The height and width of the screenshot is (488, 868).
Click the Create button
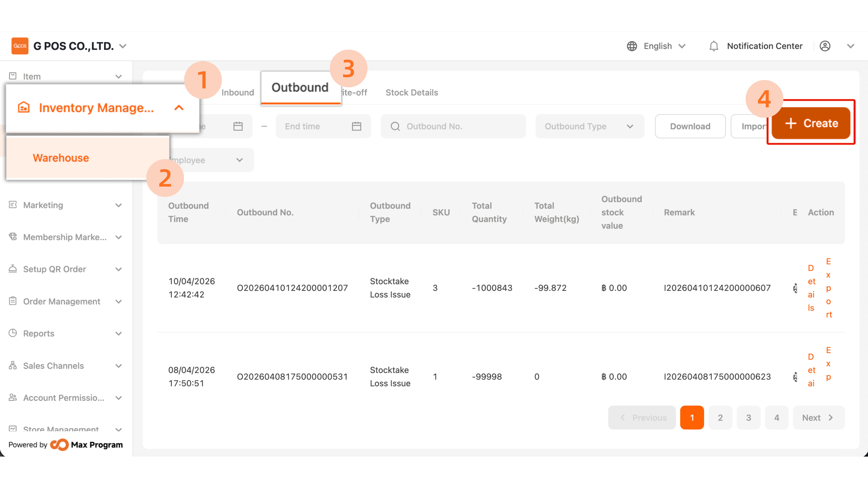tap(811, 123)
